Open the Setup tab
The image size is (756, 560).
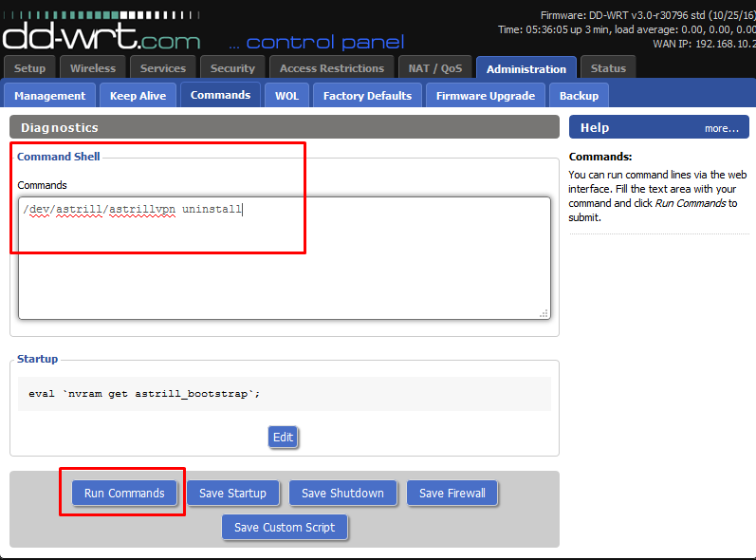pos(29,68)
